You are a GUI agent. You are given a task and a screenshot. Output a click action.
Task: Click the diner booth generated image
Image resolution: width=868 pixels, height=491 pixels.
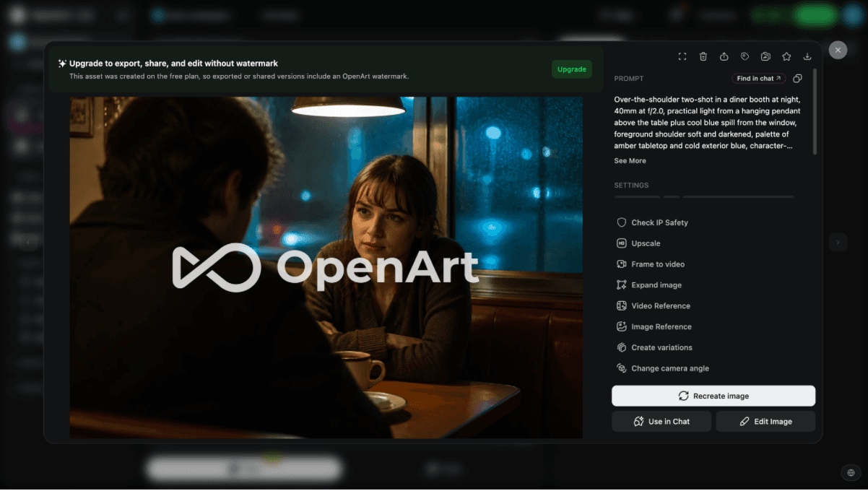[x=326, y=267]
